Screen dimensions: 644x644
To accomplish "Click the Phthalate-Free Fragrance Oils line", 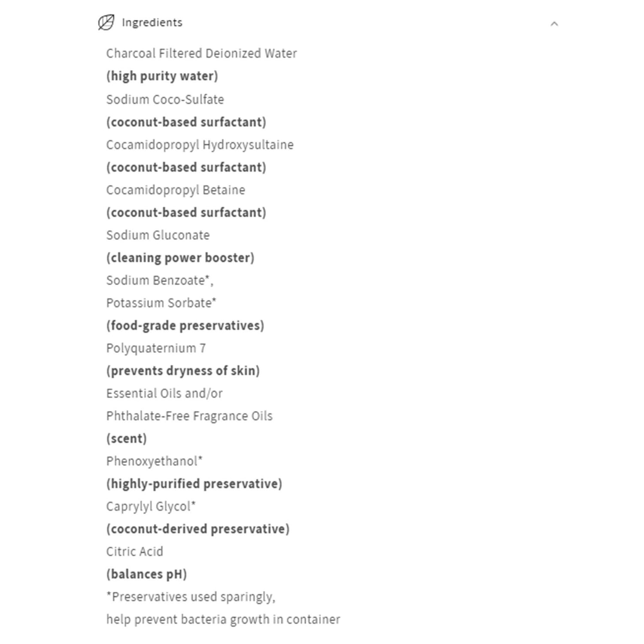I will [189, 416].
